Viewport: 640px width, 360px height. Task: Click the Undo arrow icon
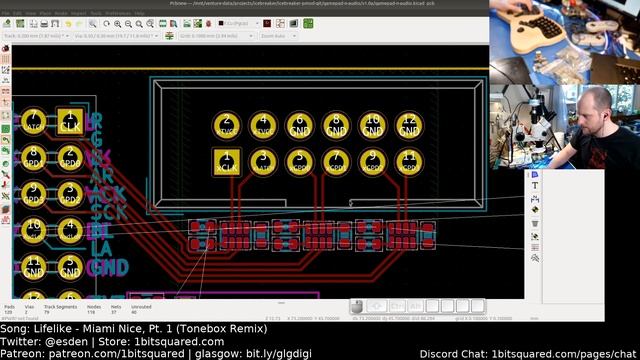click(x=68, y=24)
